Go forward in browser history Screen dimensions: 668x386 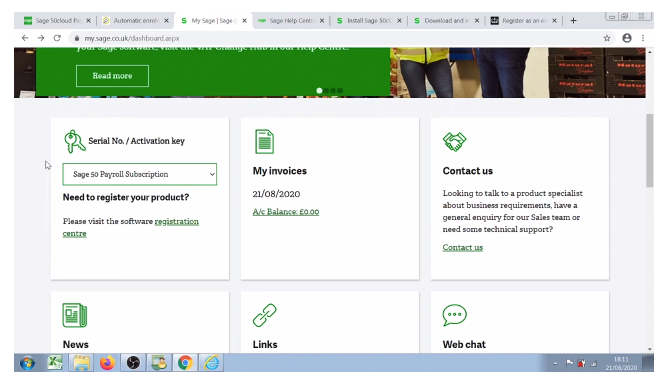pos(41,38)
